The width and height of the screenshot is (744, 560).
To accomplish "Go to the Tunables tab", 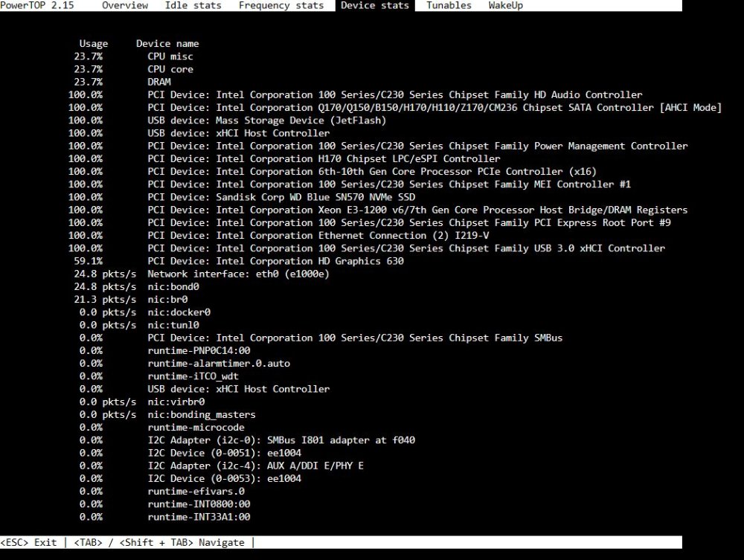I will click(449, 6).
